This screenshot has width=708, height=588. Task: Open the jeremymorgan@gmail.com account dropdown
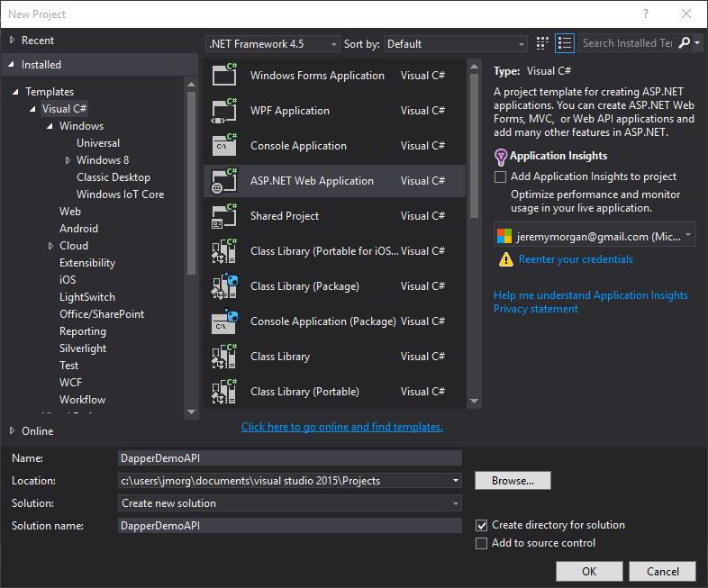click(x=595, y=235)
